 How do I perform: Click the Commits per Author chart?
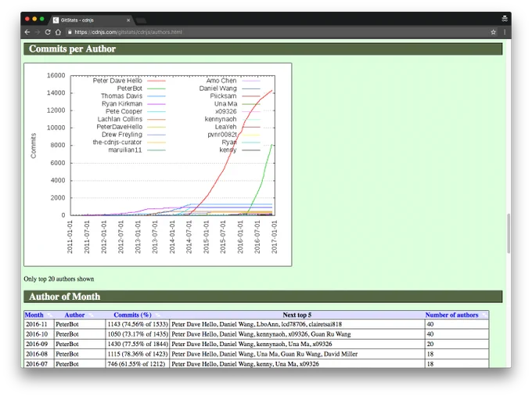(158, 164)
